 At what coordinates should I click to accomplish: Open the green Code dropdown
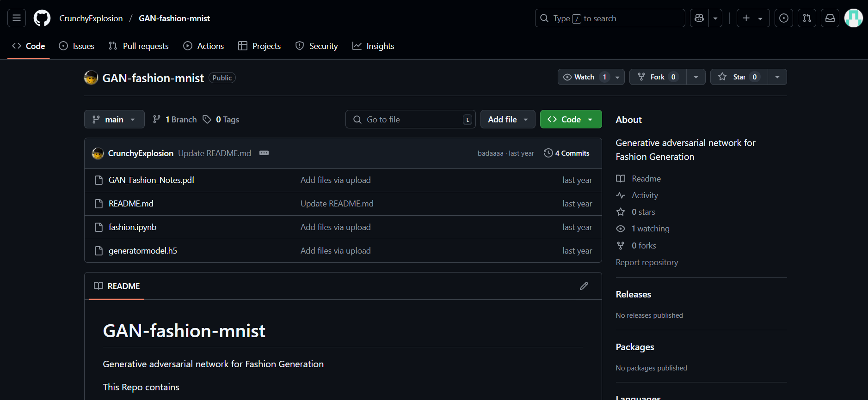pos(571,119)
